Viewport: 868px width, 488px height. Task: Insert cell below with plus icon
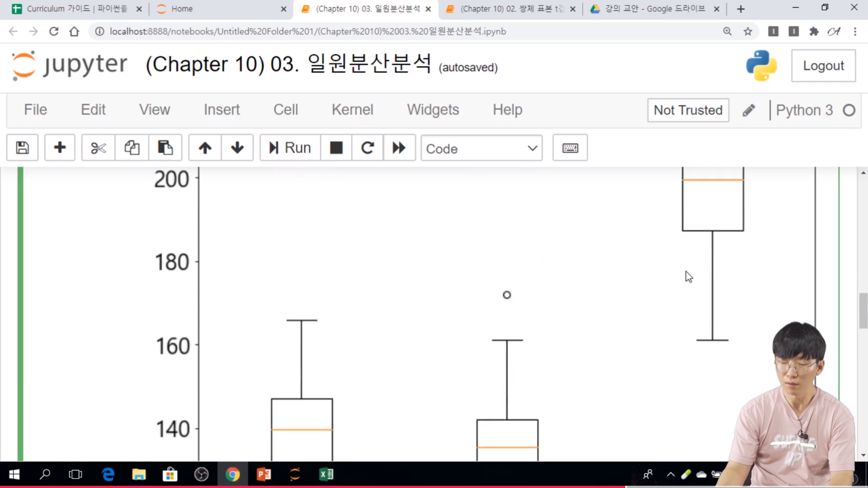(60, 148)
